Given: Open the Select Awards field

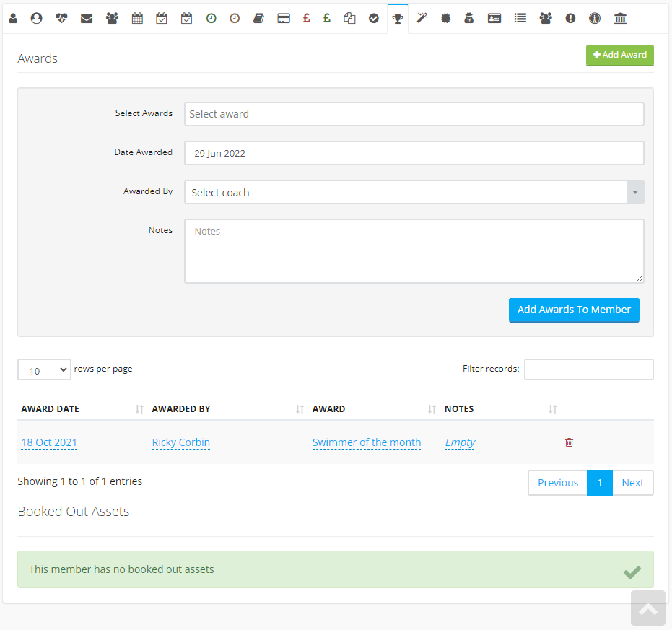Looking at the screenshot, I should 414,114.
